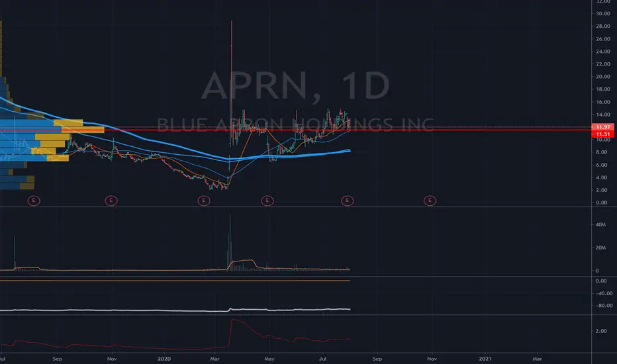Click the 40M volume axis label
This screenshot has width=617, height=364.
pos(600,224)
